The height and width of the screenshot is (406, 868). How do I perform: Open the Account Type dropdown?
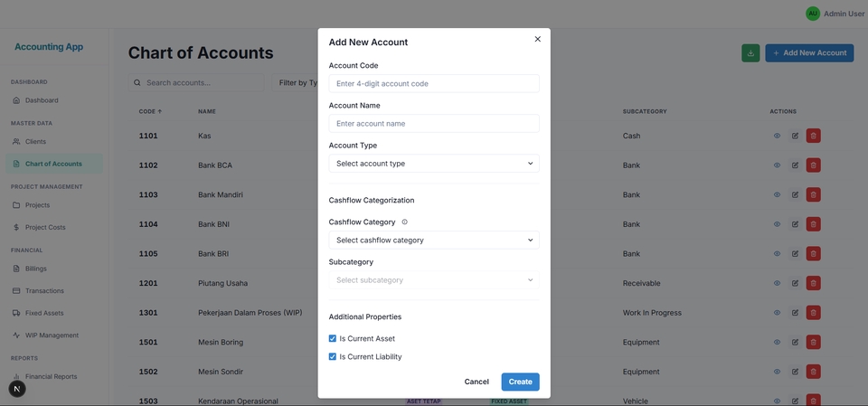coord(434,164)
